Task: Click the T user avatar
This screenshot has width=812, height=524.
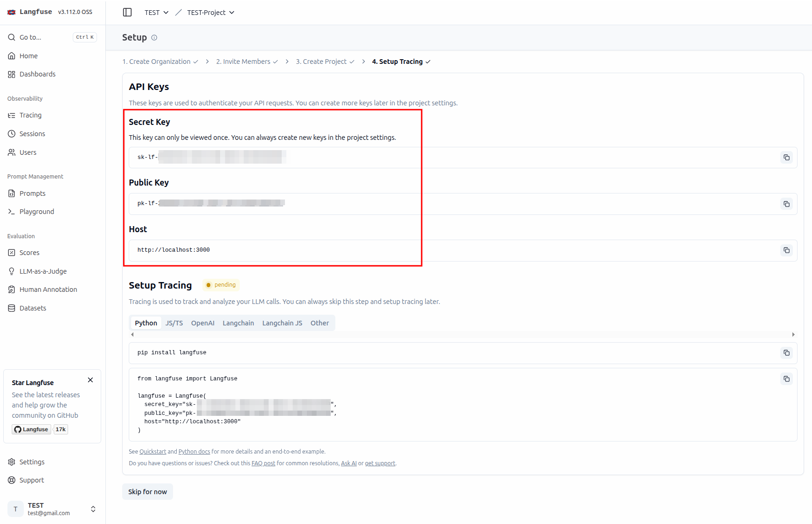Action: [x=15, y=509]
